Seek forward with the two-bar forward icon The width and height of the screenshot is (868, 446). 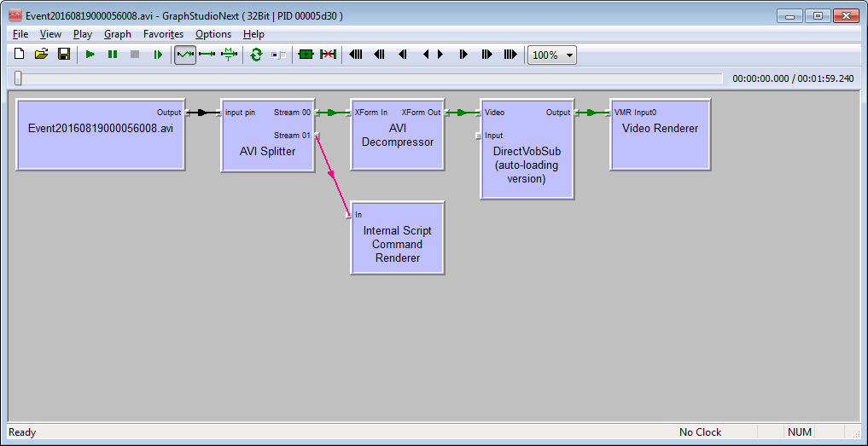tap(463, 55)
